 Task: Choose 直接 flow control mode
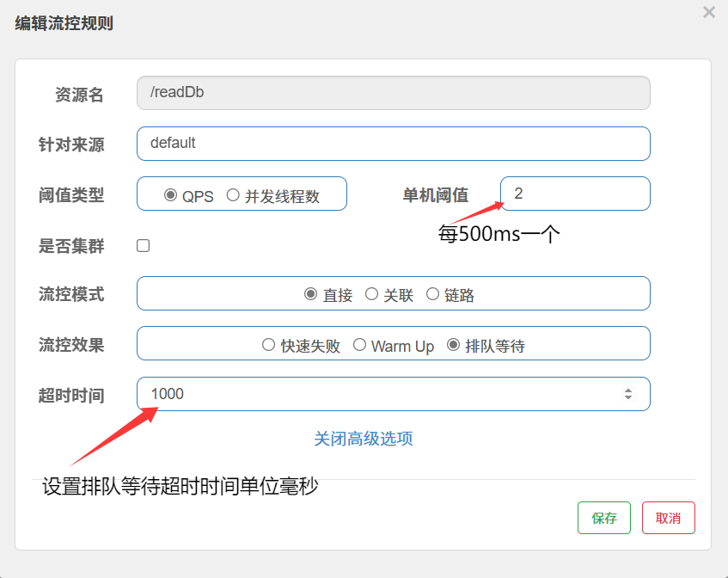click(x=311, y=294)
